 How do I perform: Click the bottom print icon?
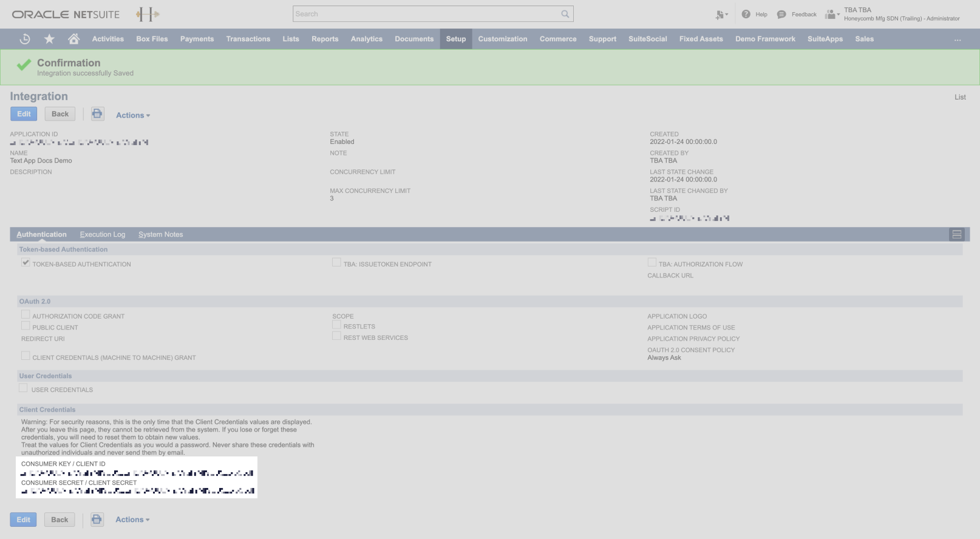(97, 520)
